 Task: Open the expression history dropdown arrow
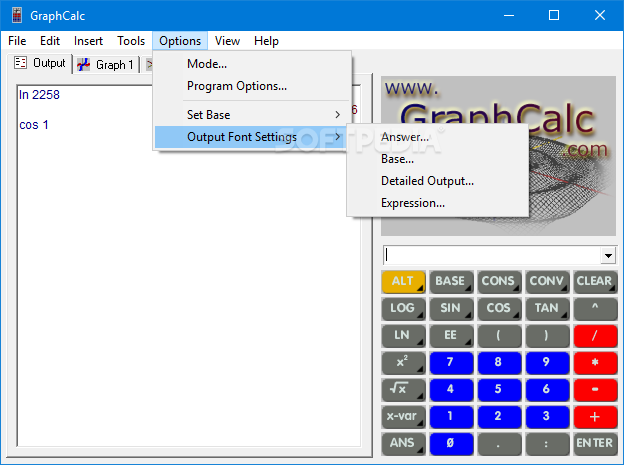pos(608,256)
